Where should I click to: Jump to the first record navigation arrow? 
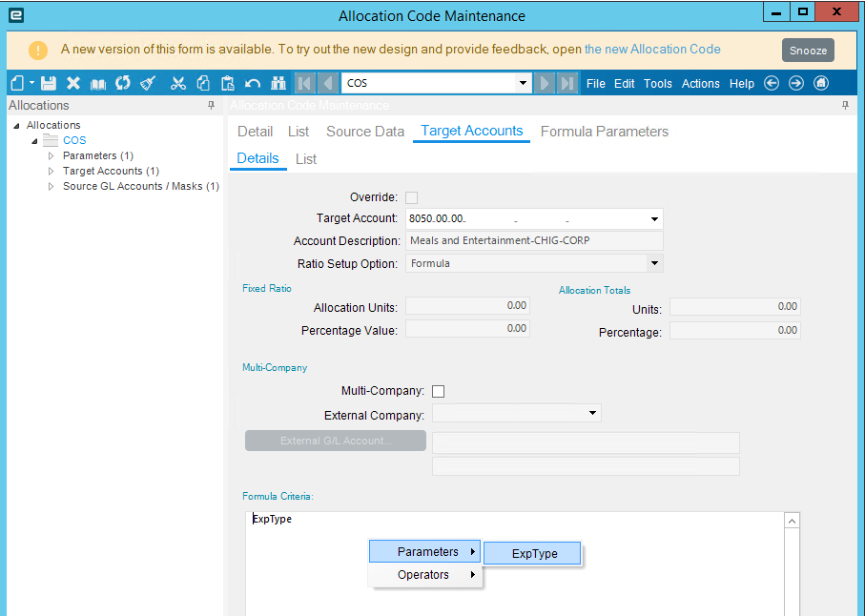click(x=304, y=83)
